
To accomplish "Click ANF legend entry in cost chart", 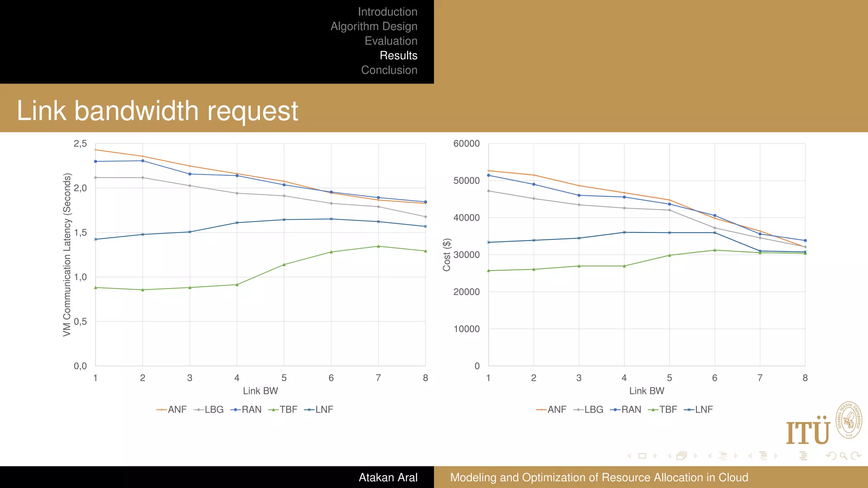I will click(x=551, y=410).
